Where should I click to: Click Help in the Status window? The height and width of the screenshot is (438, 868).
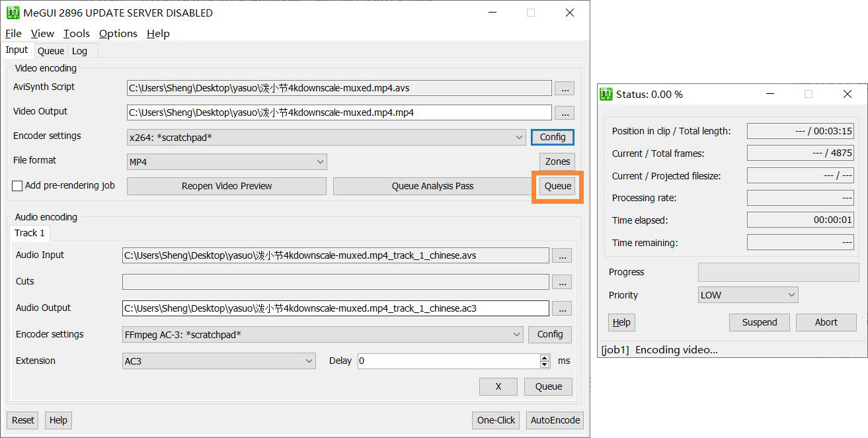coord(621,322)
